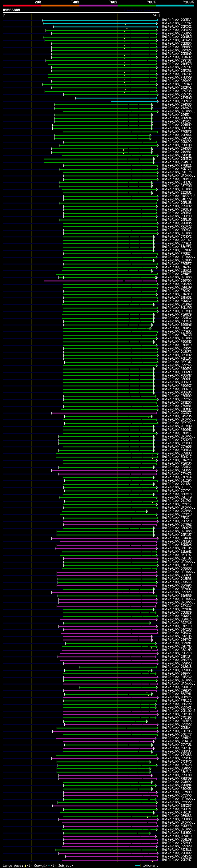Open the UniRef100_Q9C5C2-2 isoform label
The height and width of the screenshot is (868, 197).
179,101
